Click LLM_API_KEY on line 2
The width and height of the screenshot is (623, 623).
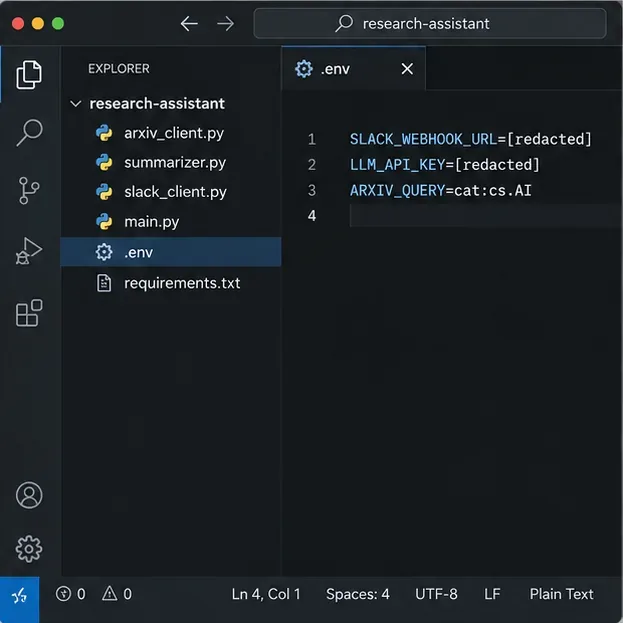[x=397, y=165]
